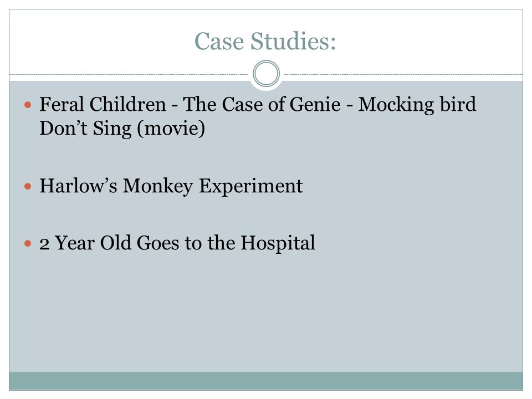Click the orange bullet beside 2 Year Old
532x399 pixels.
pyautogui.click(x=28, y=243)
